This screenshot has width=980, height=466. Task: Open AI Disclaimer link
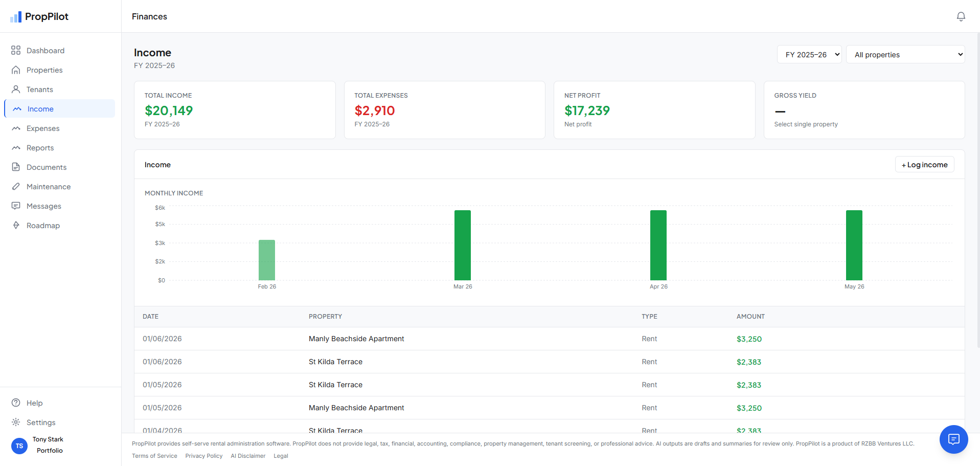(248, 456)
